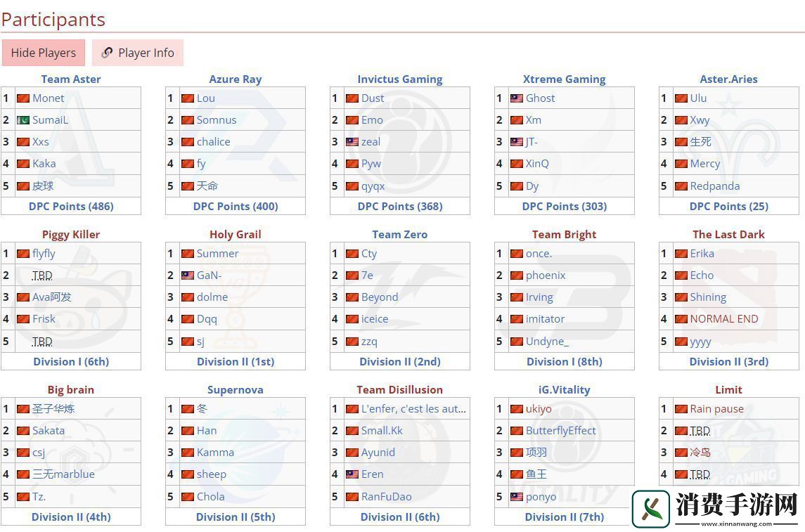Open the Team Disillusion team page

coord(400,390)
